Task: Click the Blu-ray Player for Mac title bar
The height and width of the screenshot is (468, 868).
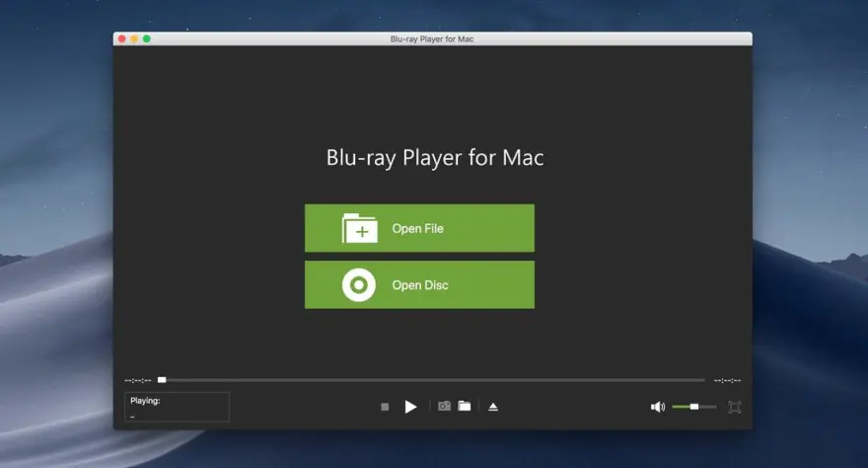Action: coord(432,39)
